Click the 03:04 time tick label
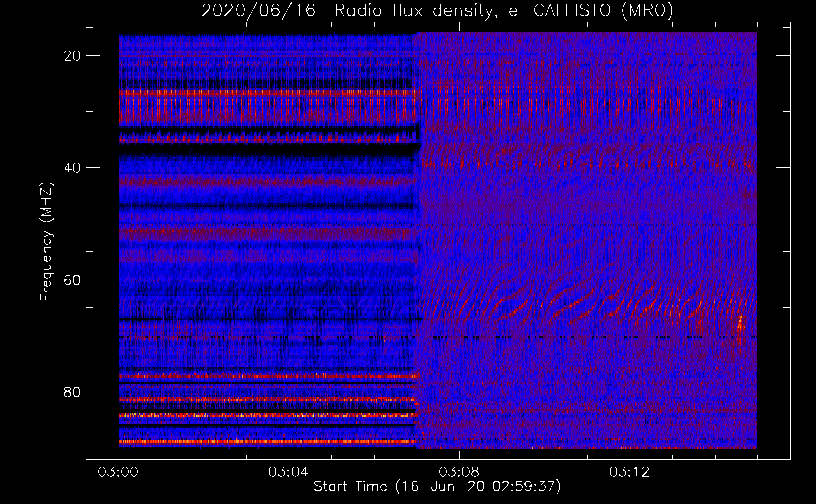This screenshot has height=504, width=816. 288,472
